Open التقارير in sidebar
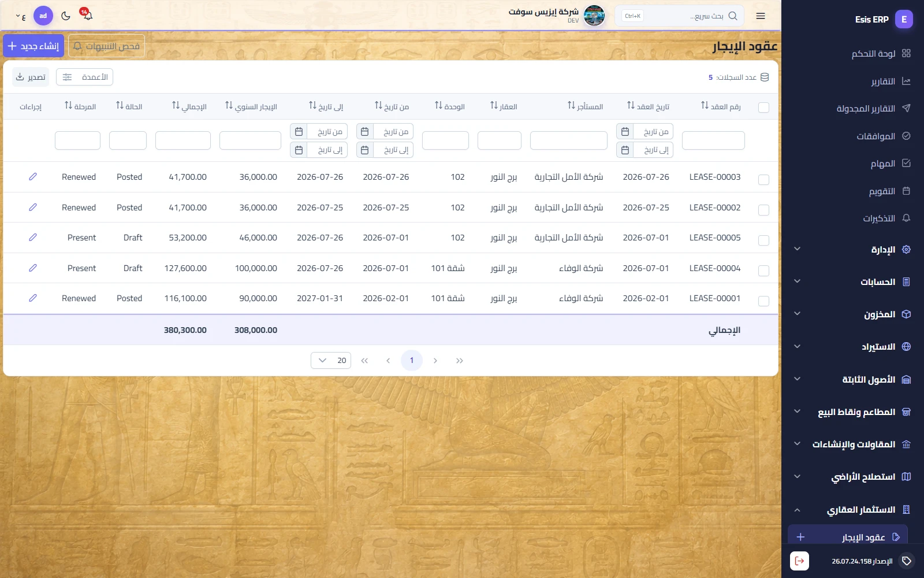 [852, 81]
